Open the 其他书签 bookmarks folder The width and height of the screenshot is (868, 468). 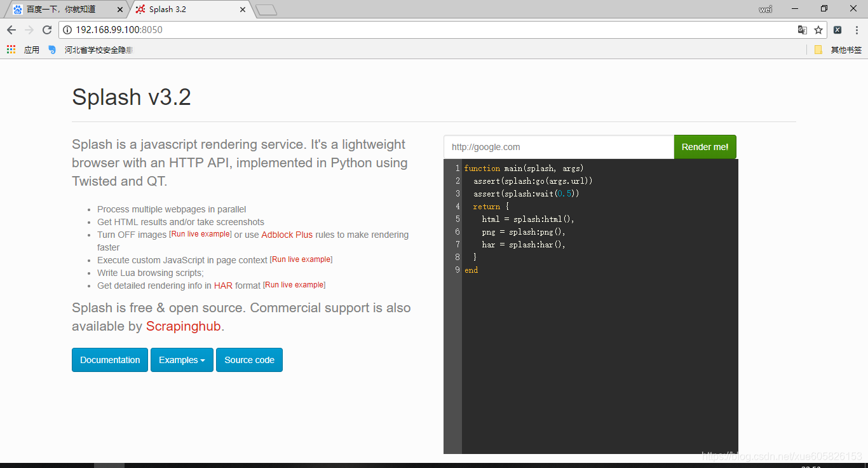(838, 50)
